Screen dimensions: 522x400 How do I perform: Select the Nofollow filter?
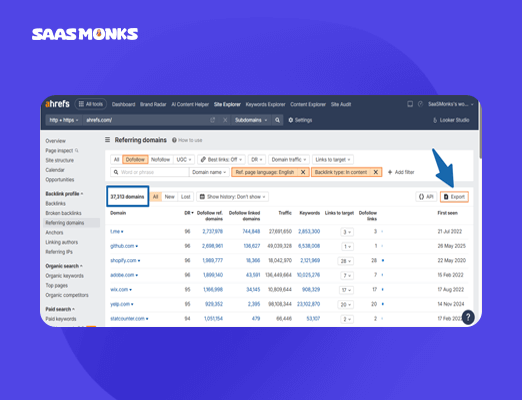(x=160, y=160)
